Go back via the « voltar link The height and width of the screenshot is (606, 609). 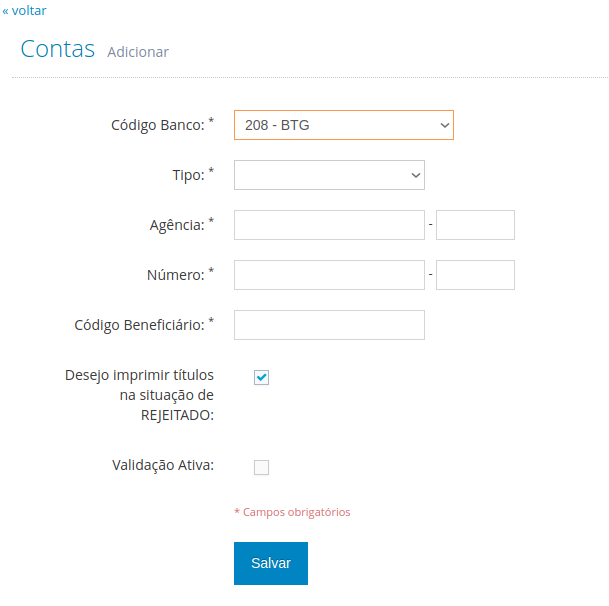(24, 10)
